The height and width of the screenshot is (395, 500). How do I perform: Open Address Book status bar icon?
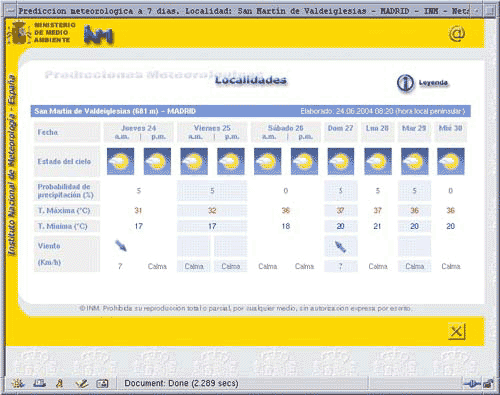(102, 384)
